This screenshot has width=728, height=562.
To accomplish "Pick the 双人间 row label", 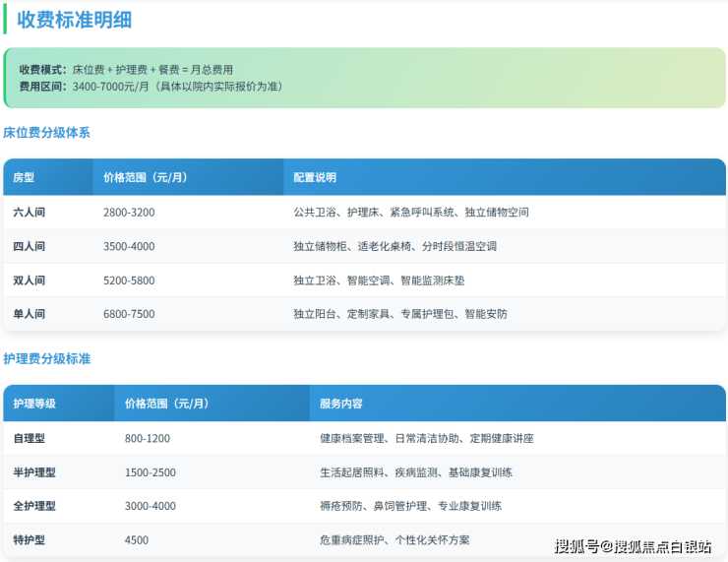I will coord(30,281).
